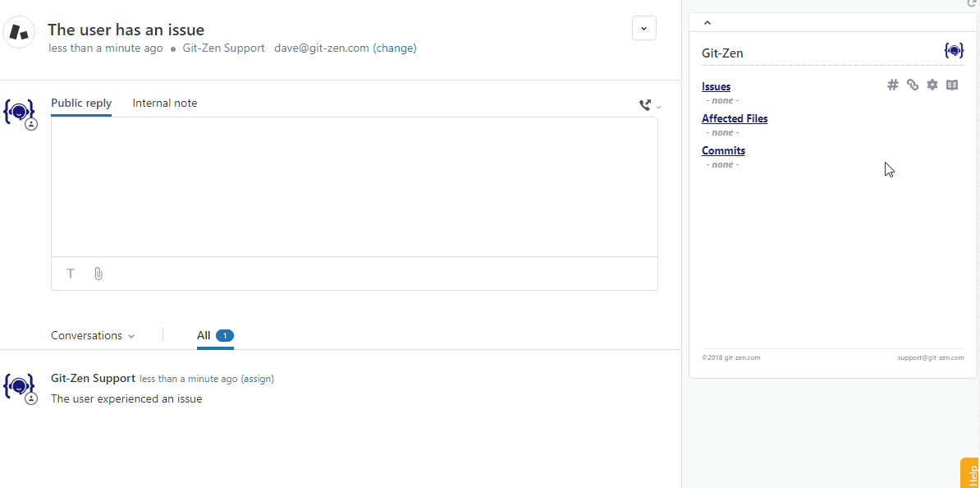Select the All conversations tab
The image size is (980, 488).
(x=215, y=336)
